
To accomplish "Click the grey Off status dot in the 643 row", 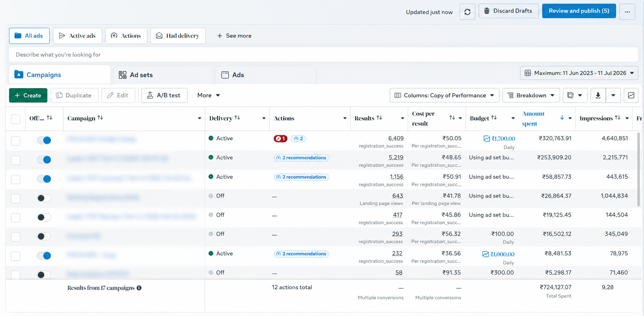I will [211, 196].
